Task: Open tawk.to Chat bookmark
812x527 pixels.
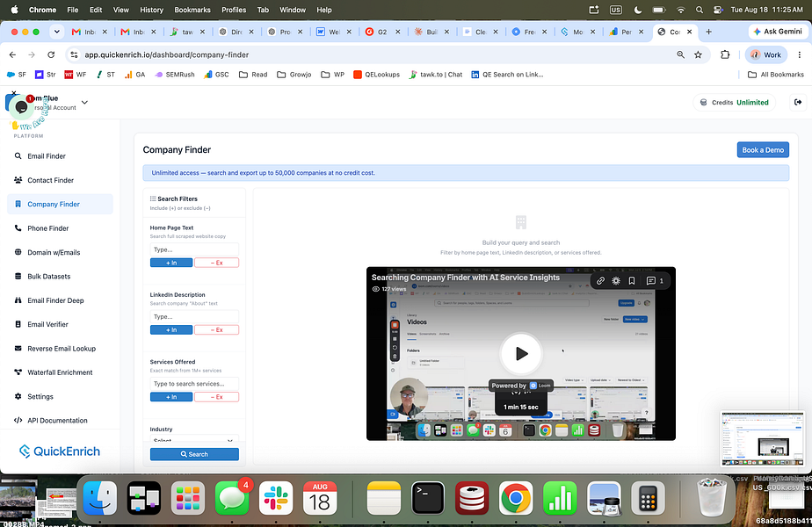Action: click(x=436, y=75)
